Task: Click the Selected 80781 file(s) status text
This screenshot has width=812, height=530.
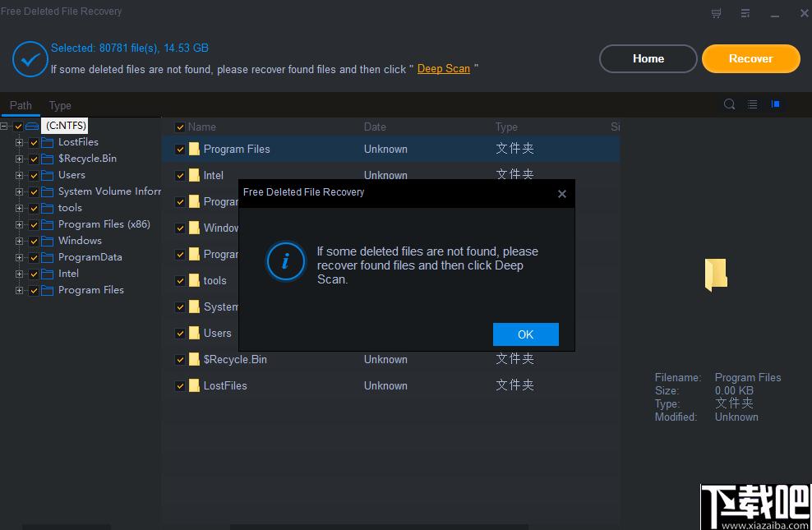Action: pyautogui.click(x=130, y=48)
